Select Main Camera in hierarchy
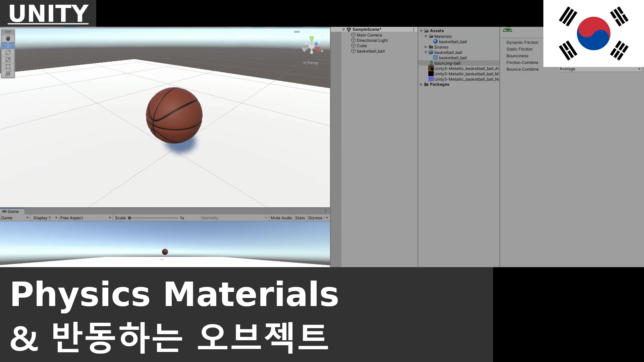 point(369,35)
